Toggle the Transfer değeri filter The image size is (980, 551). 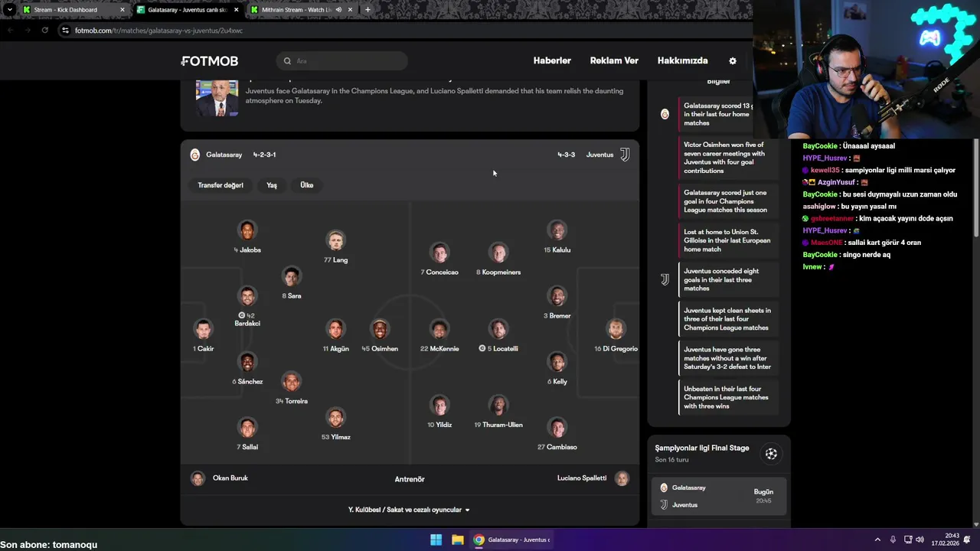(220, 185)
